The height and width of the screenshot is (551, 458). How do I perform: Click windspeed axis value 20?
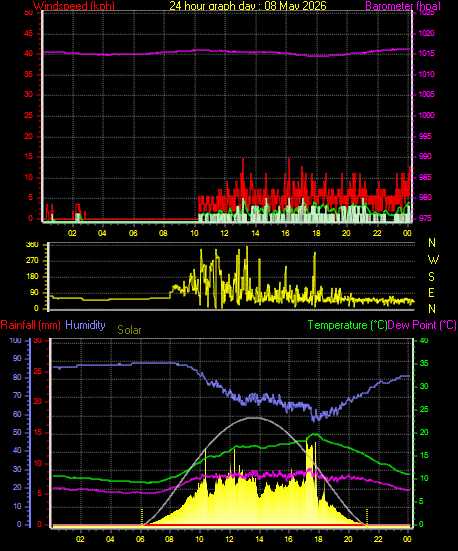click(28, 136)
